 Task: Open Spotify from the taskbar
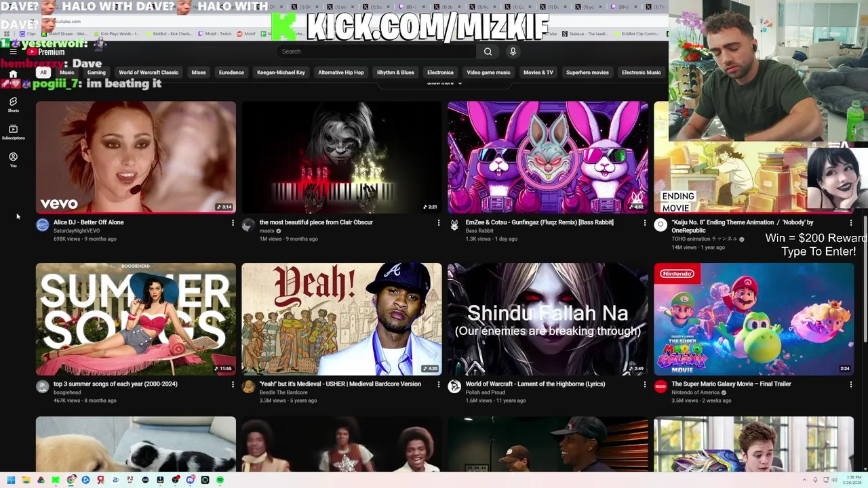pyautogui.click(x=220, y=480)
